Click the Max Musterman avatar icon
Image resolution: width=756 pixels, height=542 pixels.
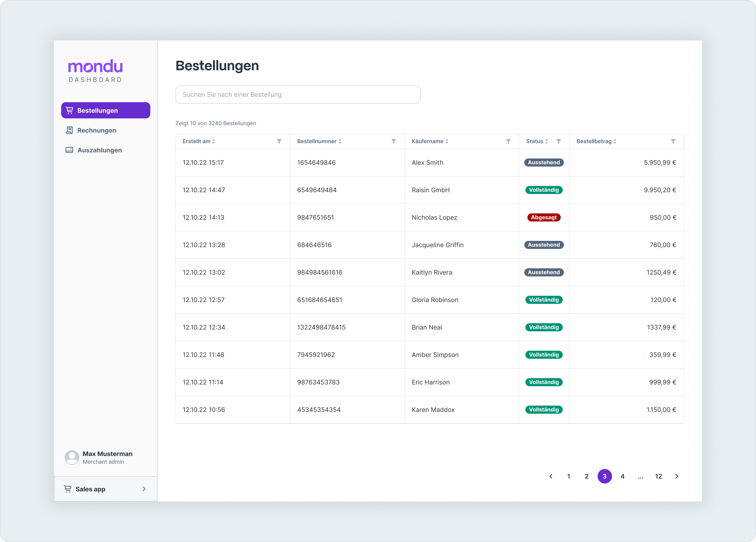tap(72, 458)
